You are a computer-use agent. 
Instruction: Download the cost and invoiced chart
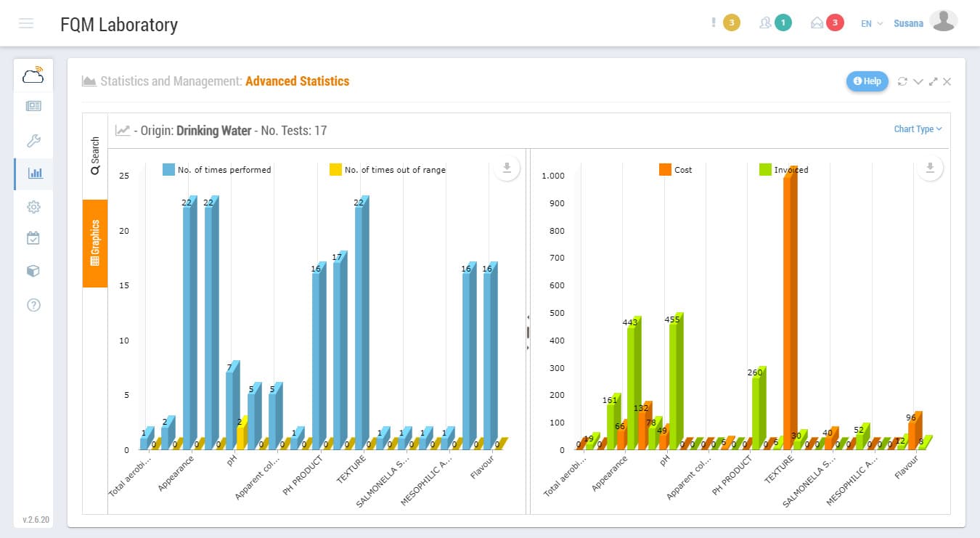(x=929, y=168)
